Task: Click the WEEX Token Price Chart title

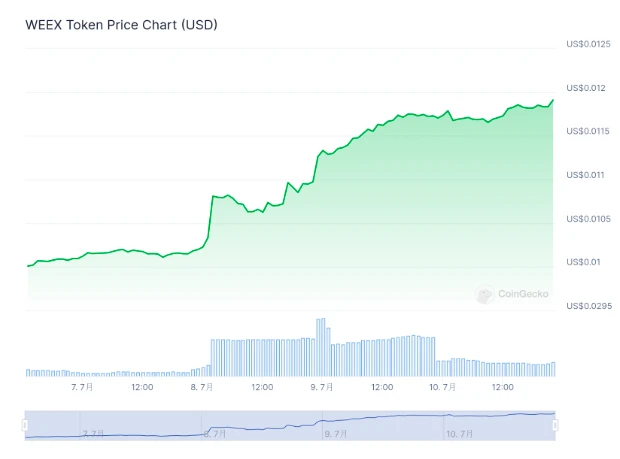Action: point(121,24)
